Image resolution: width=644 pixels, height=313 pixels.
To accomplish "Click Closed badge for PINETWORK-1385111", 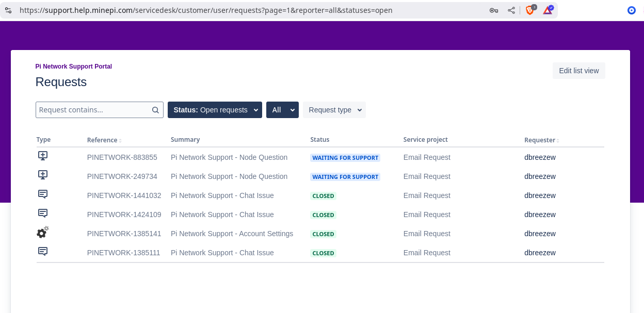I will [324, 253].
